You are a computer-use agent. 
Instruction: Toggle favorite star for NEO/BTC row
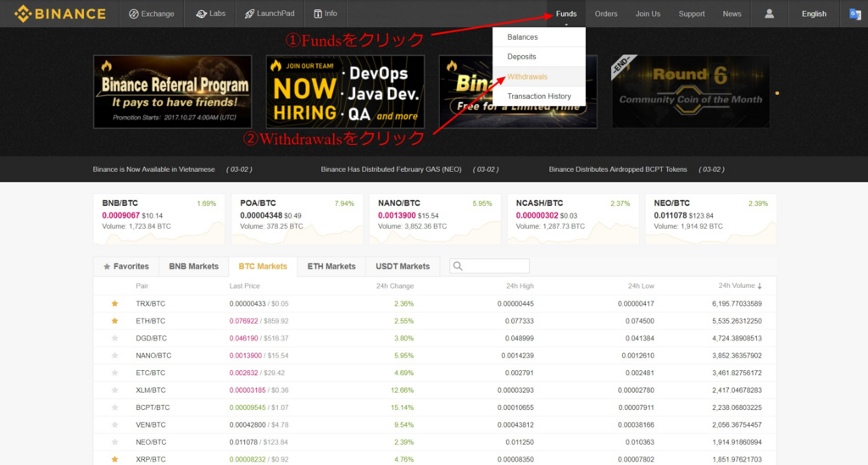tap(114, 442)
